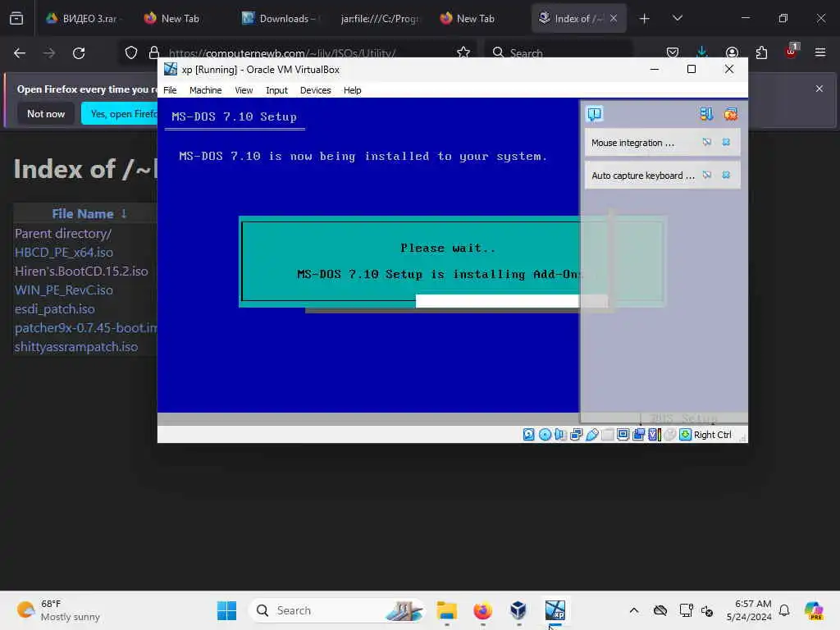Expand the Mouse integration notification text
The width and height of the screenshot is (840, 630).
click(x=632, y=143)
